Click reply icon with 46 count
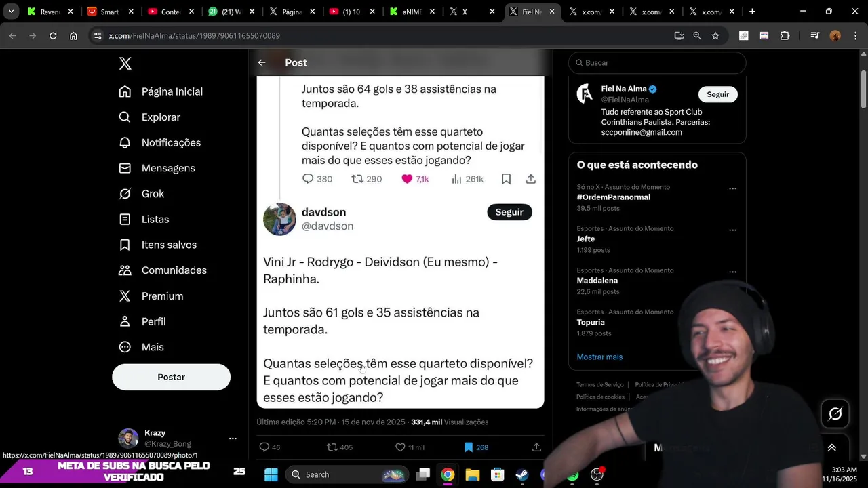 (264, 447)
